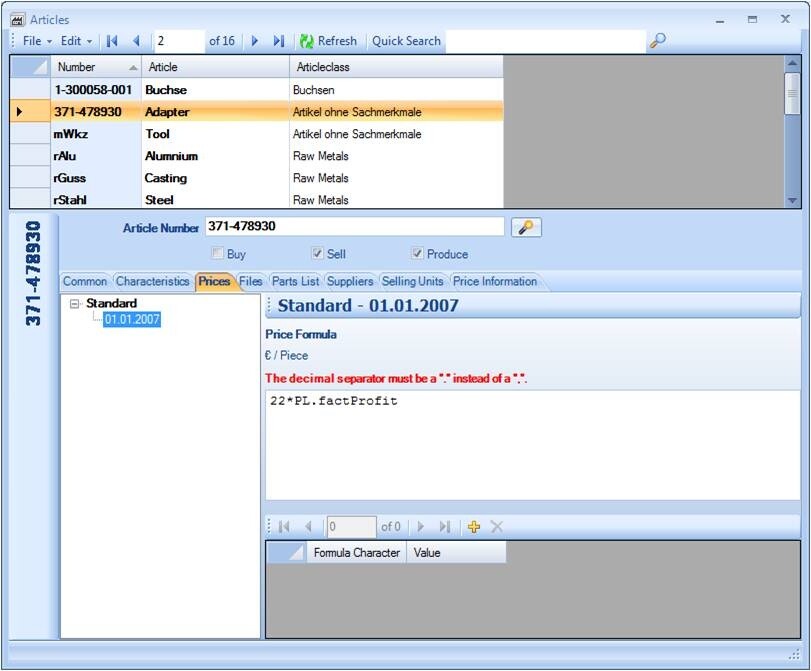
Task: Open the Edit dropdown menu
Action: pos(77,41)
